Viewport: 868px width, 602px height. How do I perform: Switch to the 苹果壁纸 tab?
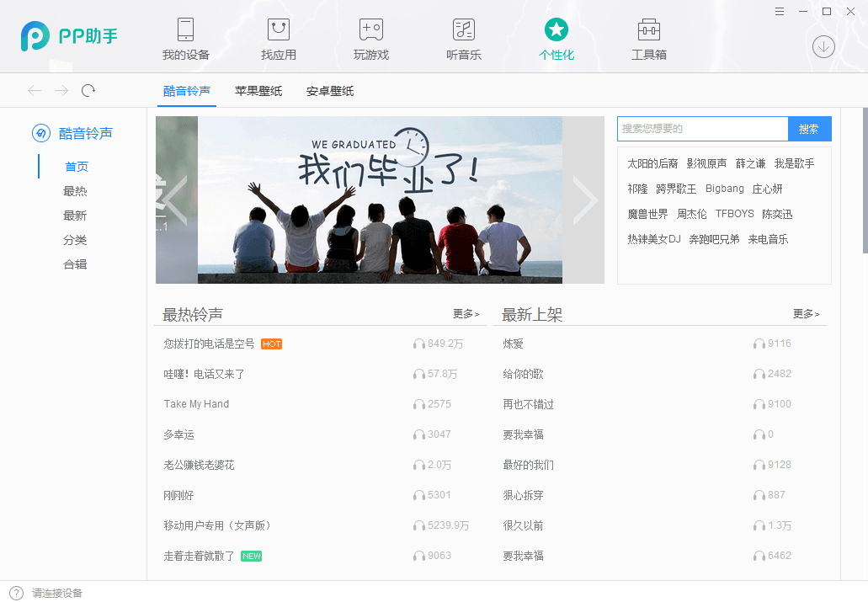258,91
